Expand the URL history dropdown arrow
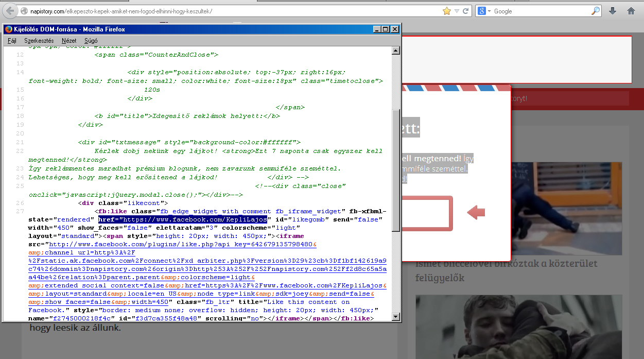 tap(457, 11)
